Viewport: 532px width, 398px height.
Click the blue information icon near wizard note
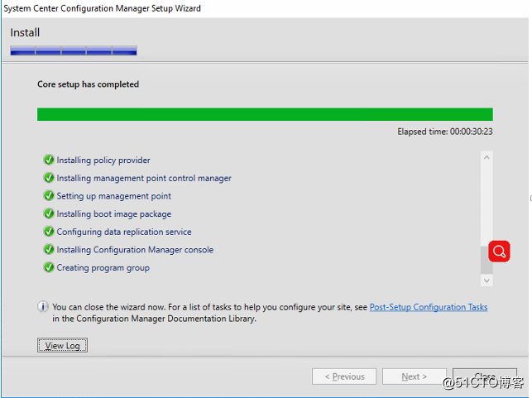[43, 306]
